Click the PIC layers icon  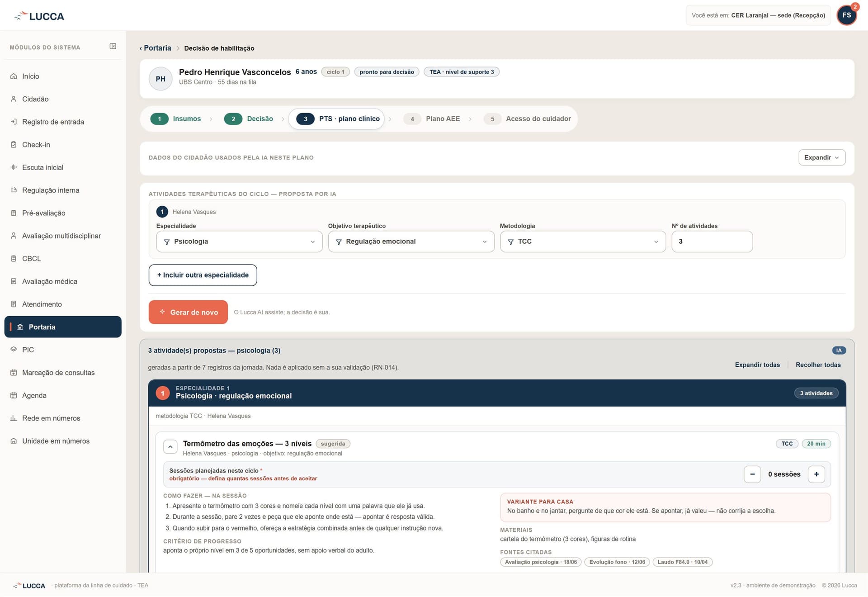tap(14, 350)
